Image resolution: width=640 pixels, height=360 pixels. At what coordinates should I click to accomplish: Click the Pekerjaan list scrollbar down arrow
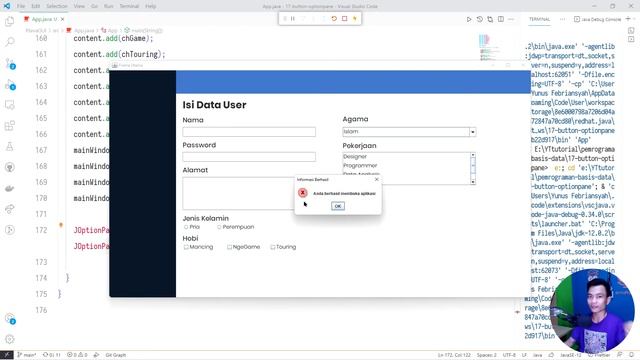(473, 182)
